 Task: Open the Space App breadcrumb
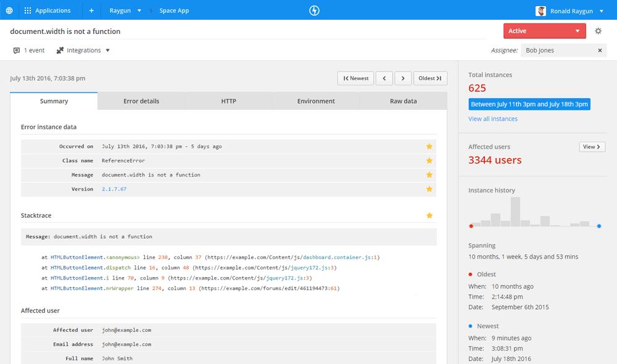pos(174,10)
